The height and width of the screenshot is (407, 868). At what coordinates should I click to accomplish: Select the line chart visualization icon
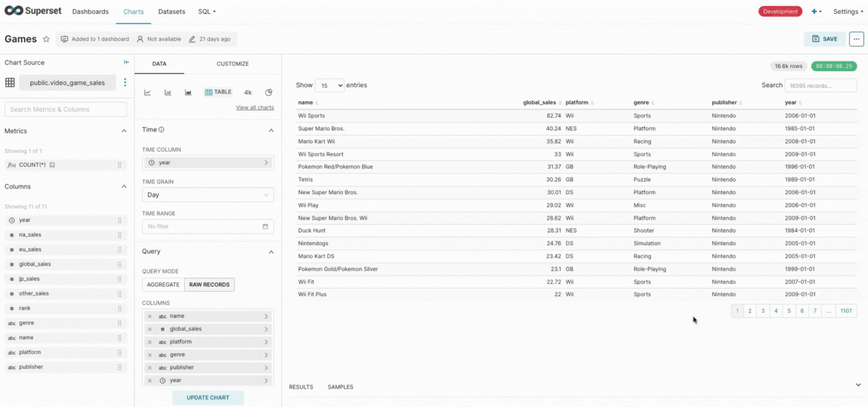(147, 92)
